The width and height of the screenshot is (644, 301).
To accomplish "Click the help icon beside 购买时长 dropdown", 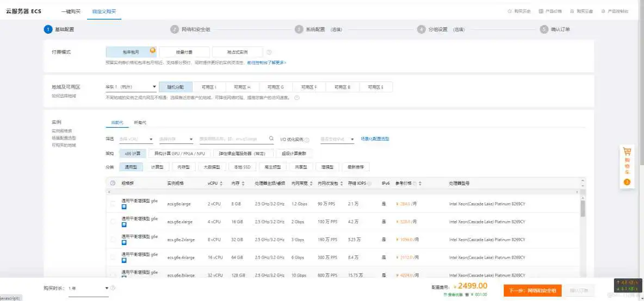I will (x=113, y=288).
